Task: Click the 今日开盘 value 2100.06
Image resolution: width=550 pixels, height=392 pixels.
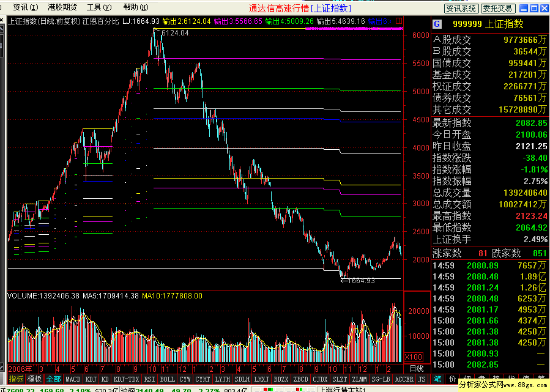Action: click(x=532, y=135)
